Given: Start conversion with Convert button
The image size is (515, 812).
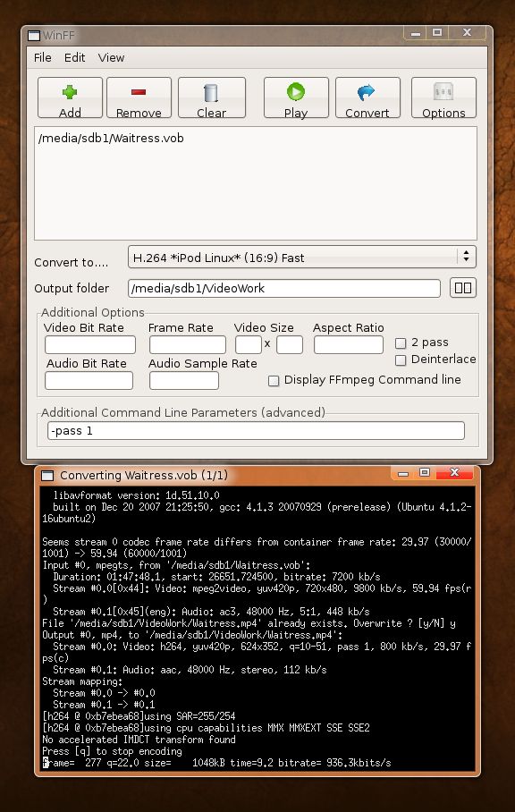Looking at the screenshot, I should pyautogui.click(x=367, y=97).
